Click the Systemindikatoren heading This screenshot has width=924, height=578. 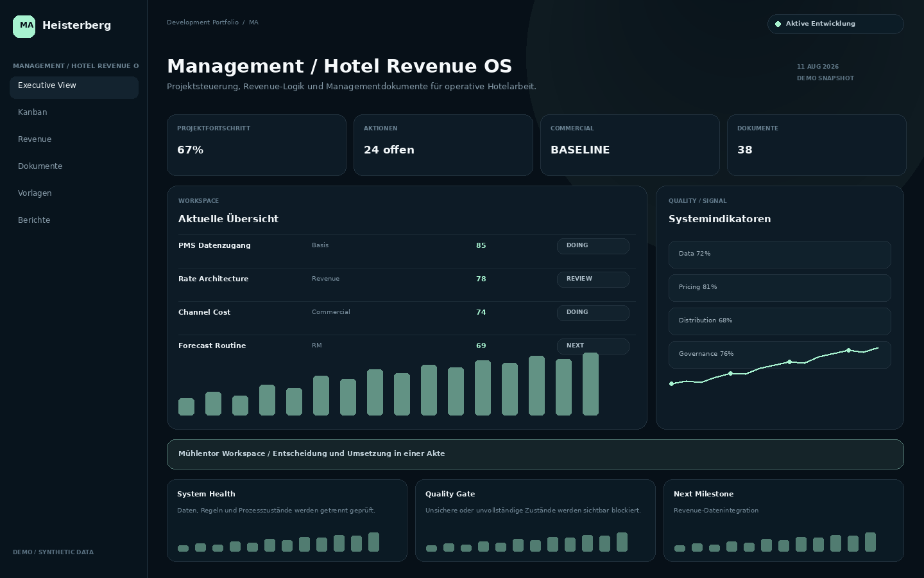720,219
